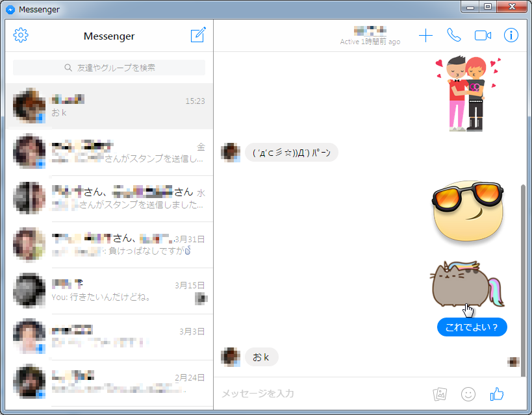The height and width of the screenshot is (415, 532).
Task: Compose a new message
Action: tap(197, 35)
